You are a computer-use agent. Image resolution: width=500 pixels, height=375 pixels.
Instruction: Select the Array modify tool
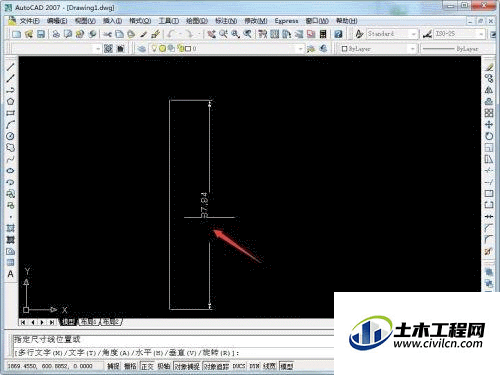coord(489,113)
